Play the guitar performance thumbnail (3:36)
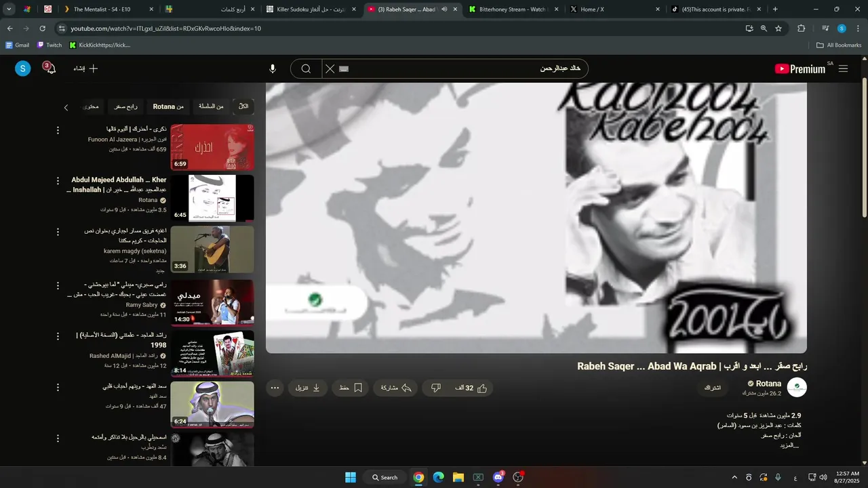The width and height of the screenshot is (868, 488). click(212, 249)
